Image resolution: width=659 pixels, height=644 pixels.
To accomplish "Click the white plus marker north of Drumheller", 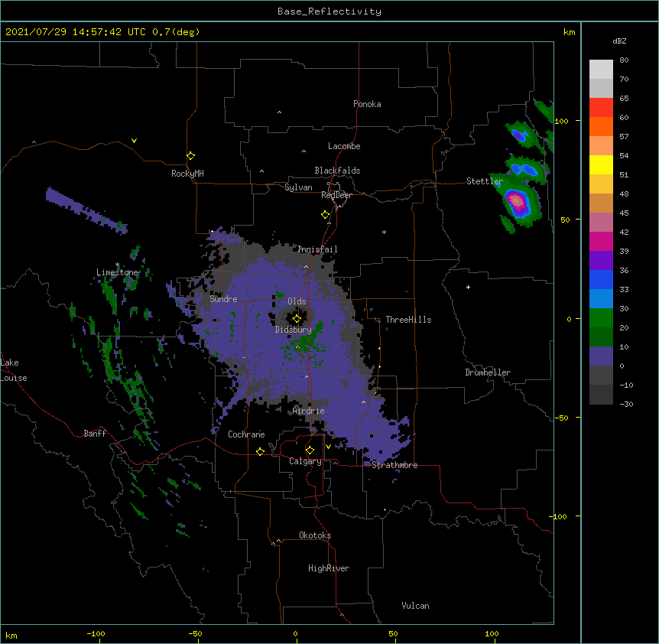I will [468, 287].
